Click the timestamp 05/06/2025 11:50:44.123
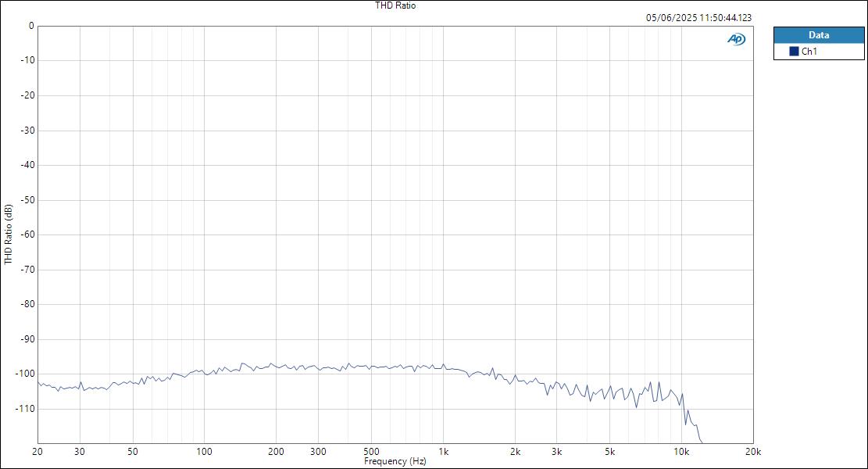Image resolution: width=868 pixels, height=469 pixels. (x=698, y=18)
